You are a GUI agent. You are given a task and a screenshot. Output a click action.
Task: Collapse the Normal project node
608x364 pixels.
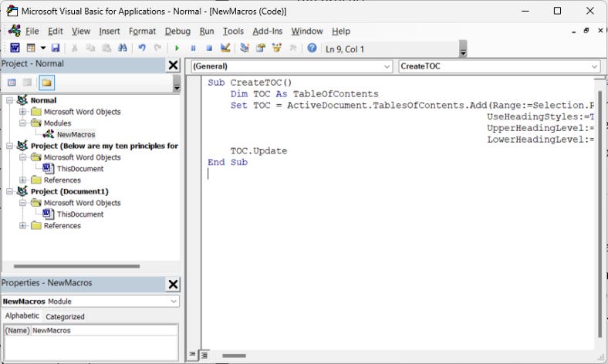(x=10, y=100)
